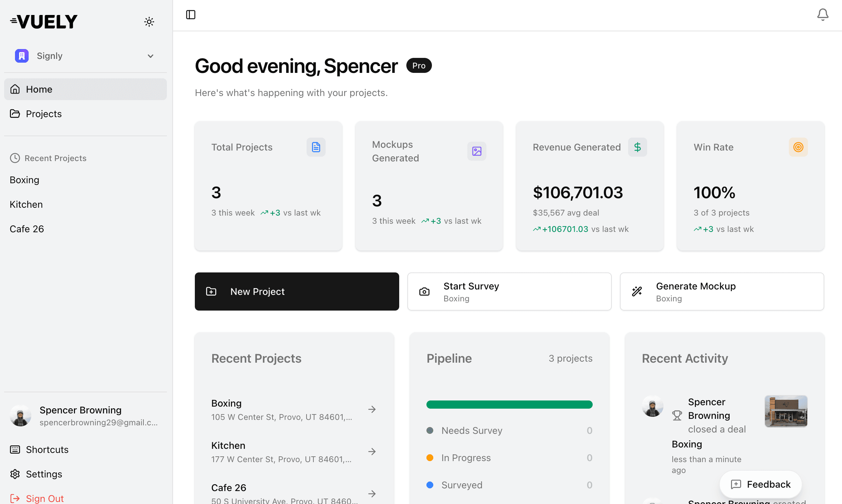
Task: Click Spencer Browning's profile avatar
Action: click(x=20, y=415)
